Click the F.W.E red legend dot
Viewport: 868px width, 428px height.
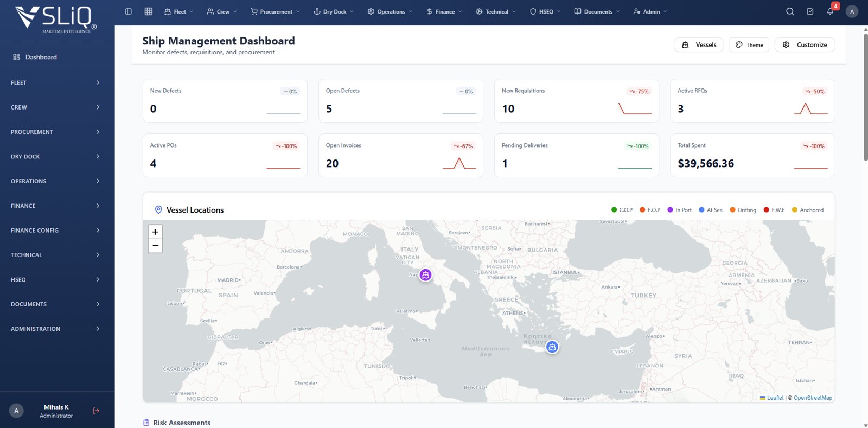click(x=766, y=210)
